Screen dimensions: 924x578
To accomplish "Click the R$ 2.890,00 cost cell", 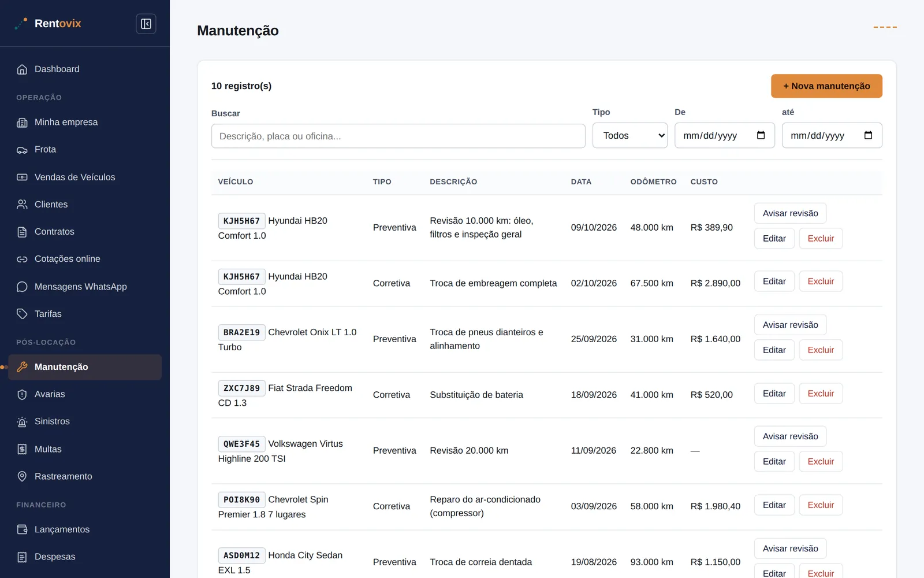I will [715, 283].
